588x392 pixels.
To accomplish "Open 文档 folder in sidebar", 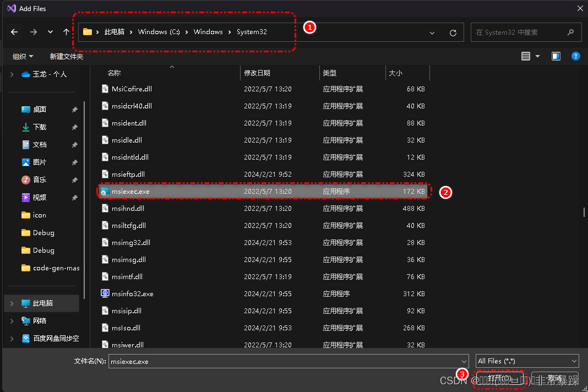I will pyautogui.click(x=34, y=144).
